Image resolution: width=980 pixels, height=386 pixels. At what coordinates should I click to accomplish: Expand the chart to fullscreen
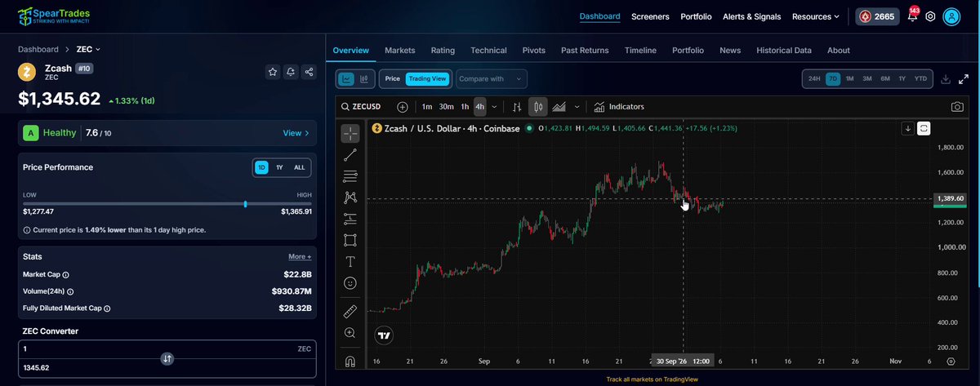coord(964,79)
